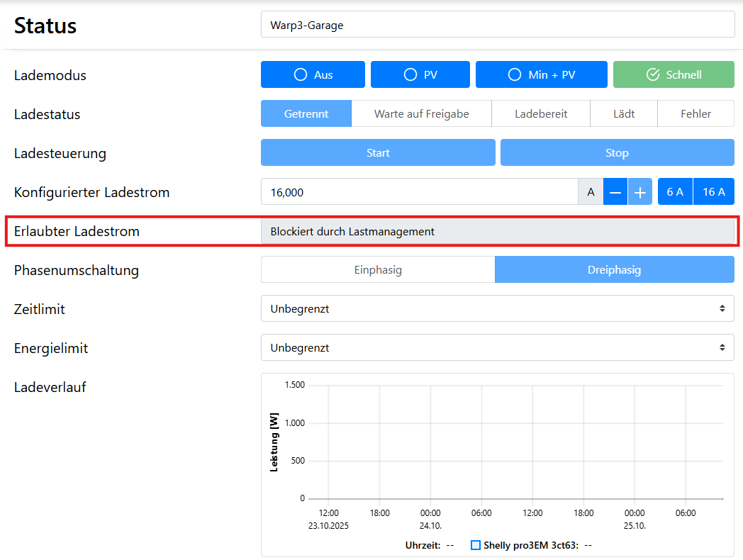Switch to Einphasig phase mode
The width and height of the screenshot is (743, 560).
click(x=378, y=270)
